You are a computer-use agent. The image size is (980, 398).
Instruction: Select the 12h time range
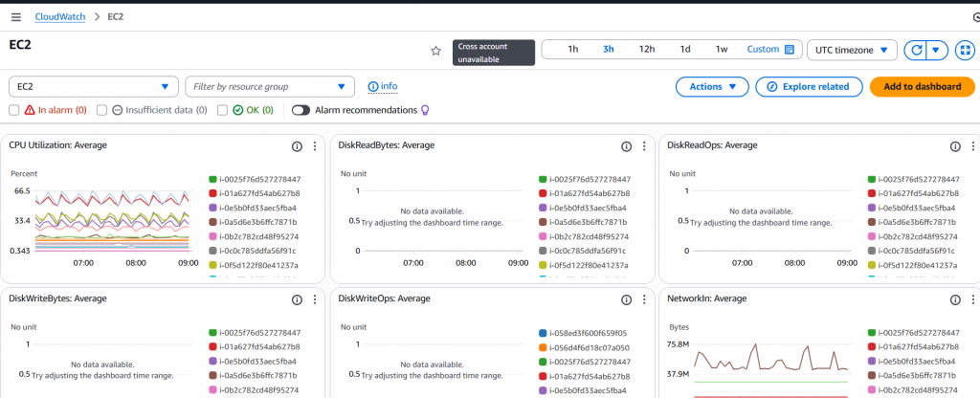(x=647, y=50)
